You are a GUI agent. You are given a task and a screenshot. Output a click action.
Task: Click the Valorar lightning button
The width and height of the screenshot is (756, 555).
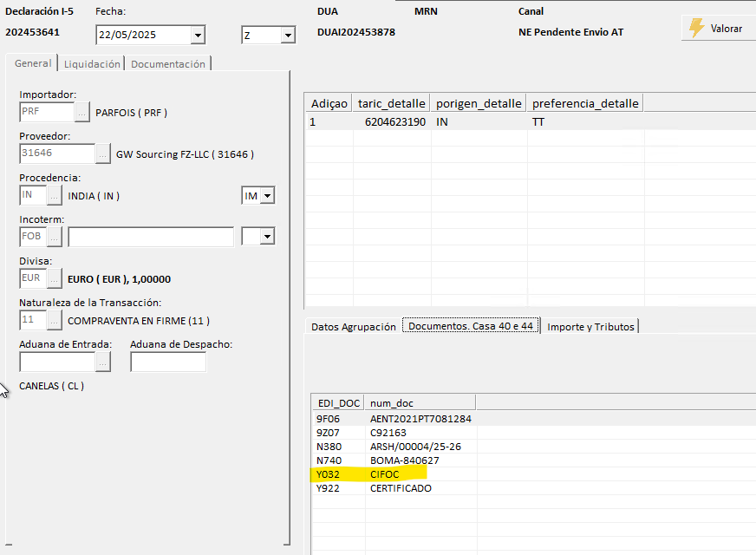pyautogui.click(x=718, y=28)
